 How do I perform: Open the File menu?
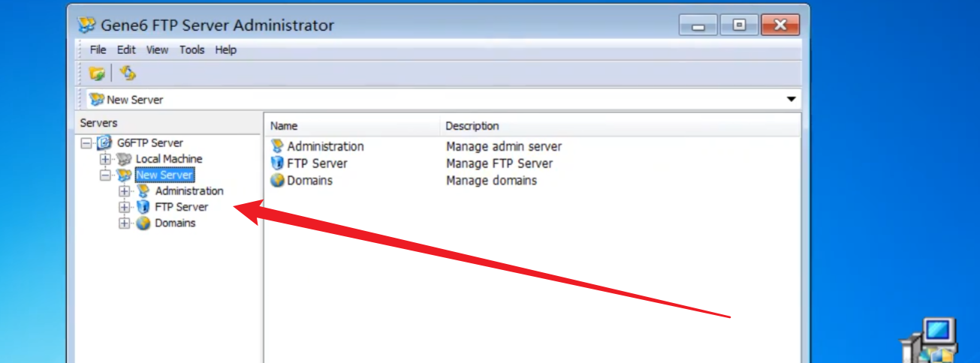(x=98, y=50)
